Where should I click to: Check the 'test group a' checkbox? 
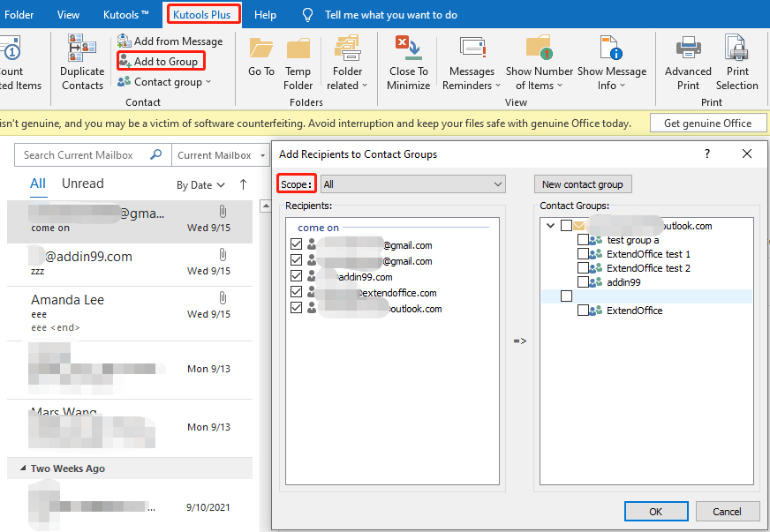584,240
